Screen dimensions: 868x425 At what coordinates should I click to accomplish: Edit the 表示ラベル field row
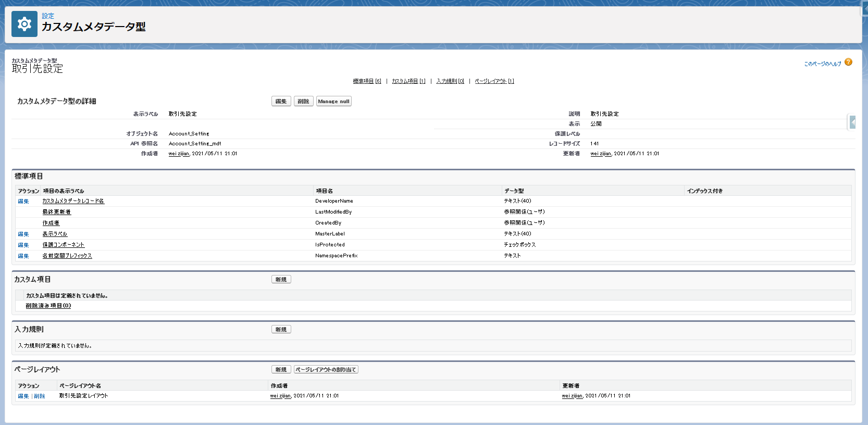click(23, 234)
